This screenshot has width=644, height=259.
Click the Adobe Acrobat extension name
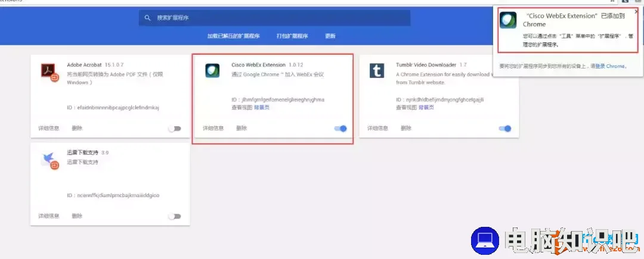(x=85, y=65)
